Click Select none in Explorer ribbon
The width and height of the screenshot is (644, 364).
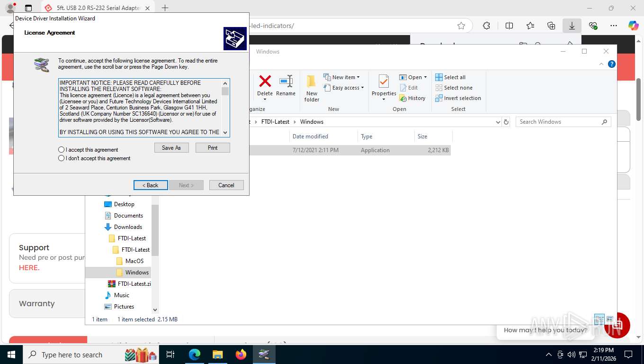tap(454, 88)
